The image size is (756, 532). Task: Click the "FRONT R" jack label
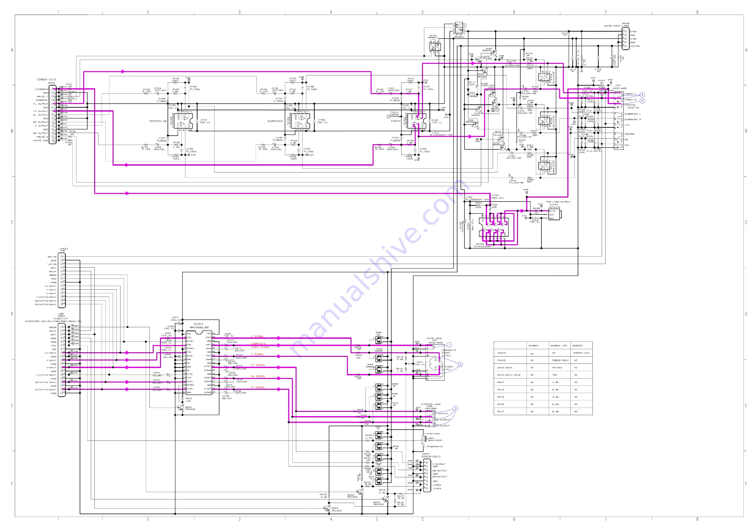coord(630,99)
